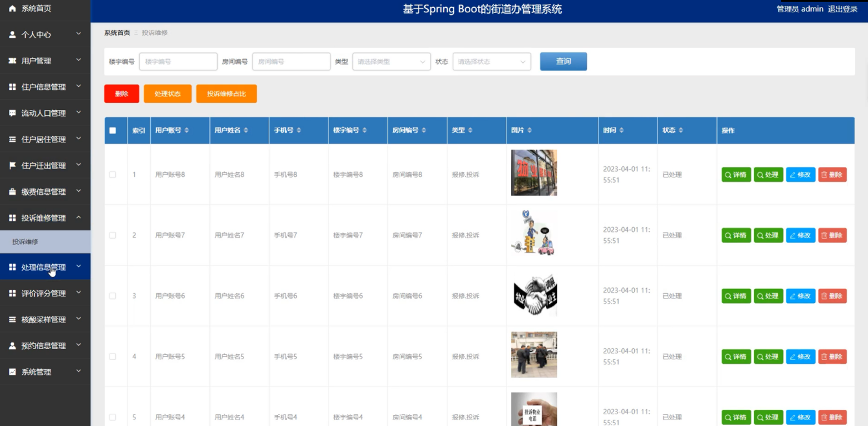Click the flag icon beside 住户迁出管理
868x426 pixels.
[x=12, y=166]
